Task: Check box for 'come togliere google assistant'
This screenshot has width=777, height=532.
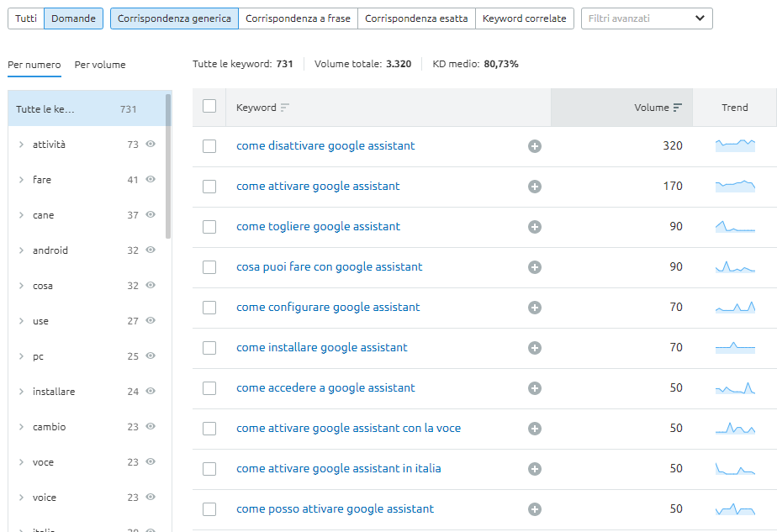Action: click(x=209, y=227)
